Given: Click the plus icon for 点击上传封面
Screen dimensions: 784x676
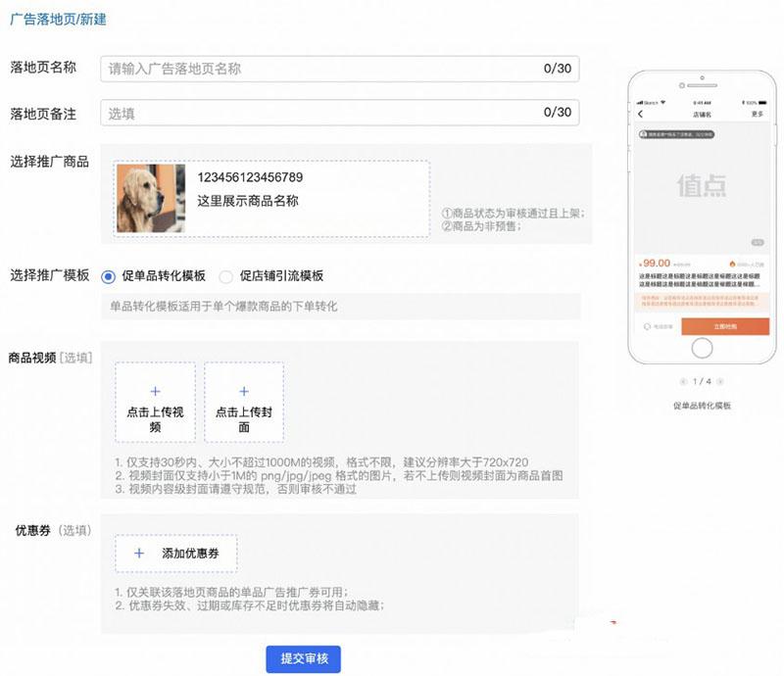Looking at the screenshot, I should (x=244, y=391).
